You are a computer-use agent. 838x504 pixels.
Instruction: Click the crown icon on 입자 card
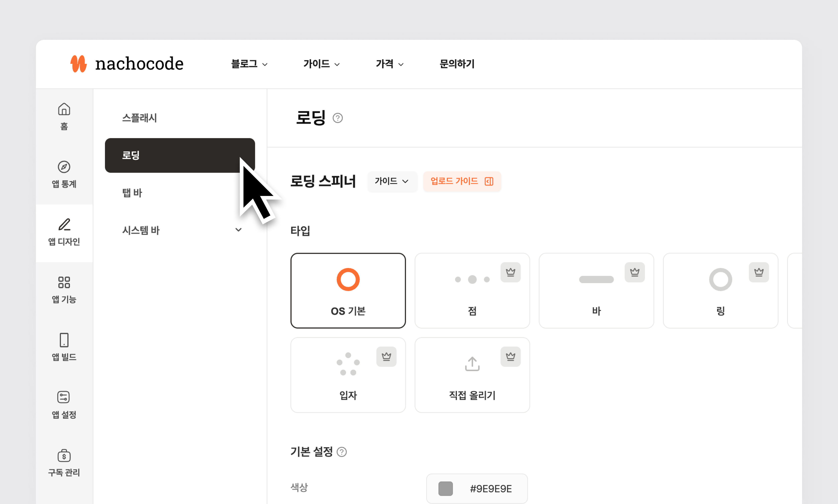[x=386, y=357]
